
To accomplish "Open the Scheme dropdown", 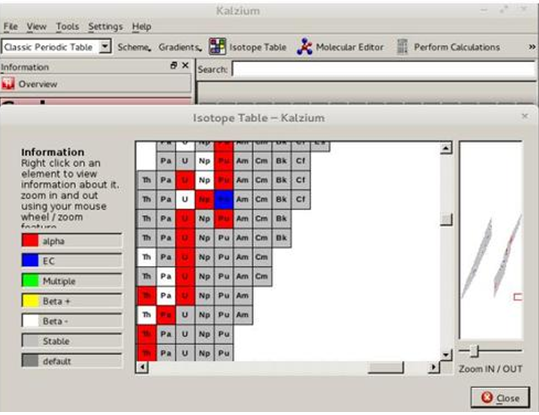I will [x=134, y=47].
